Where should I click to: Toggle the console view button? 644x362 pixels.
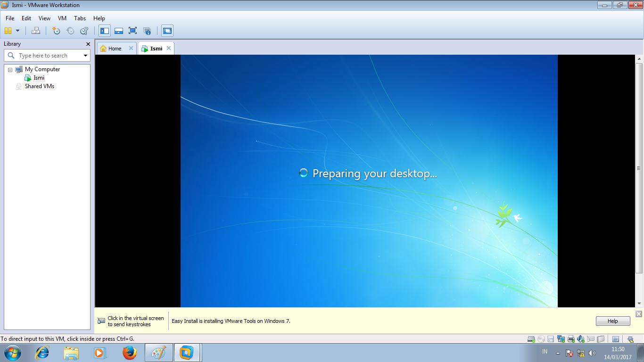pos(167,31)
